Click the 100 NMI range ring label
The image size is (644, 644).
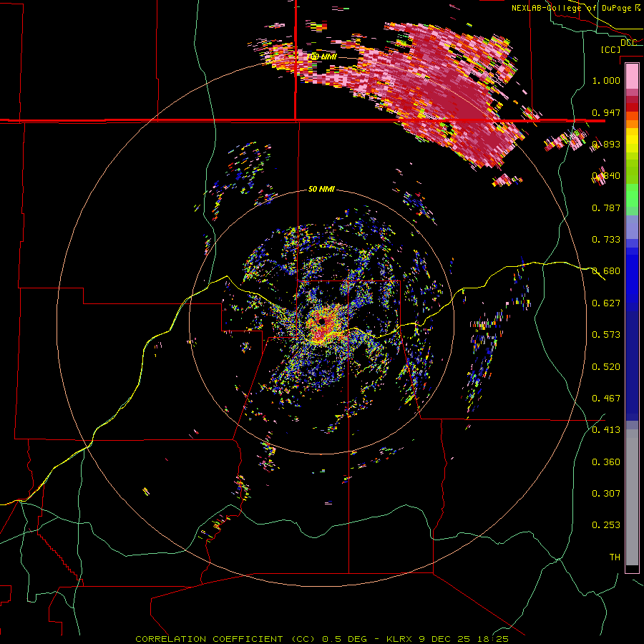(323, 57)
